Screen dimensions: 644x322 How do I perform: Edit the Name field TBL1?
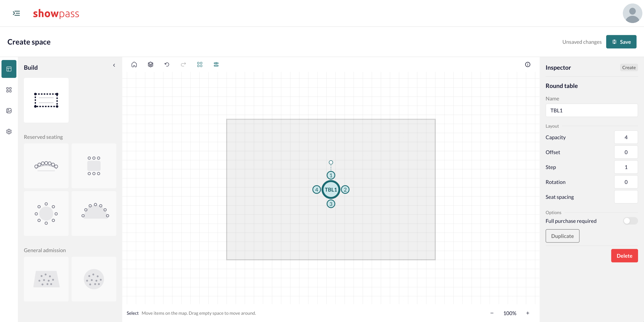(591, 110)
